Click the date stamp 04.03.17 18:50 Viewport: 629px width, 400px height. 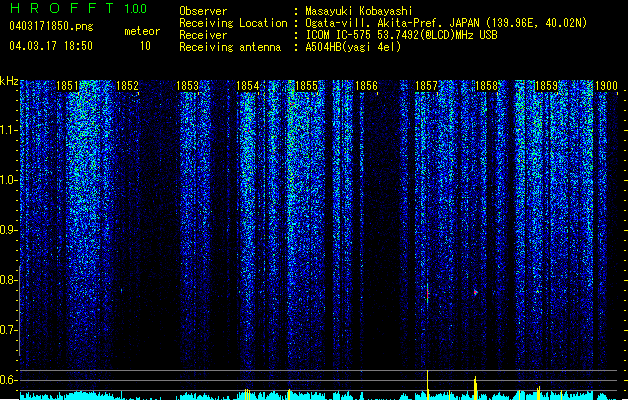click(51, 46)
